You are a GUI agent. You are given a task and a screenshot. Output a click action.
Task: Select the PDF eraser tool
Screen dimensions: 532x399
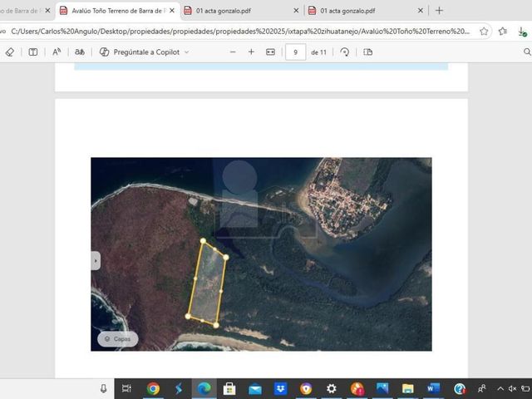[x=10, y=52]
